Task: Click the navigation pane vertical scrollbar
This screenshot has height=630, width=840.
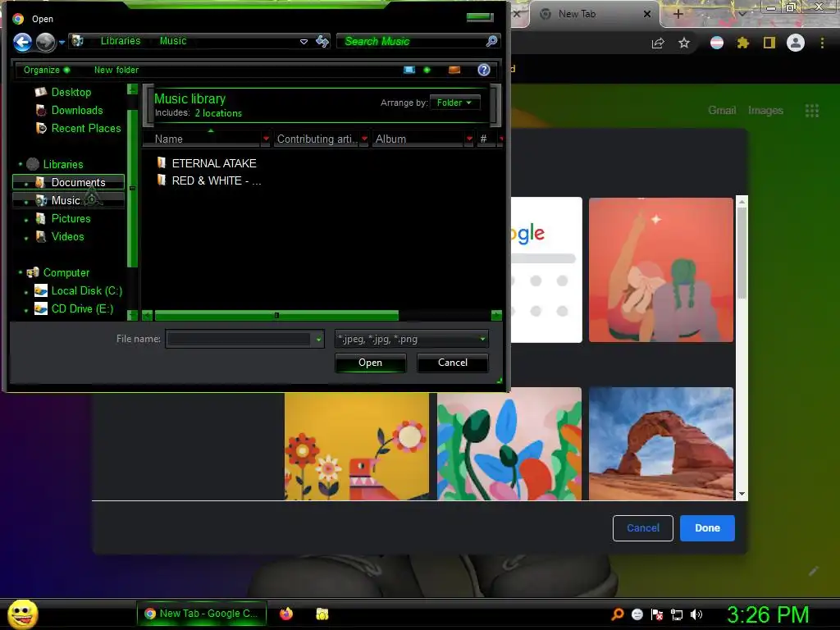Action: 132,188
